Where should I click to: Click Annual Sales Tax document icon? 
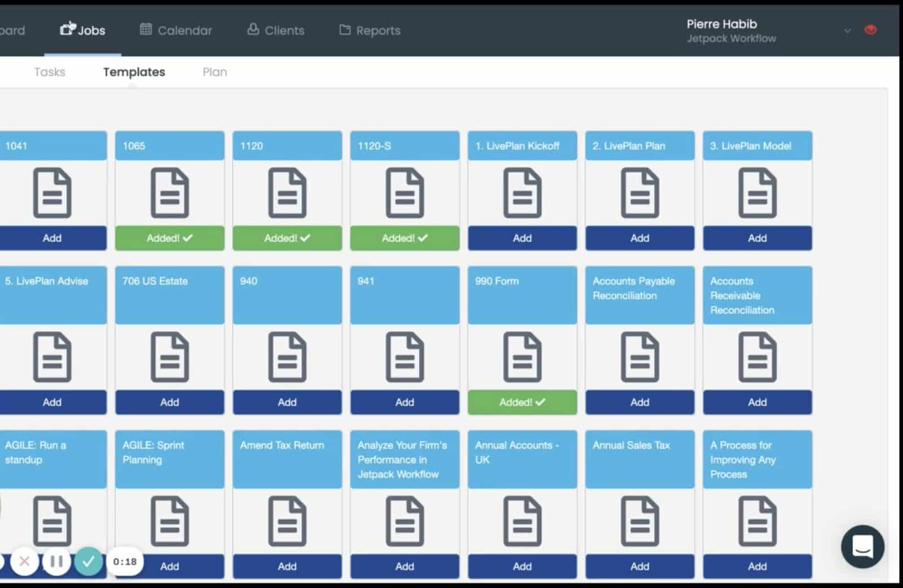tap(640, 521)
